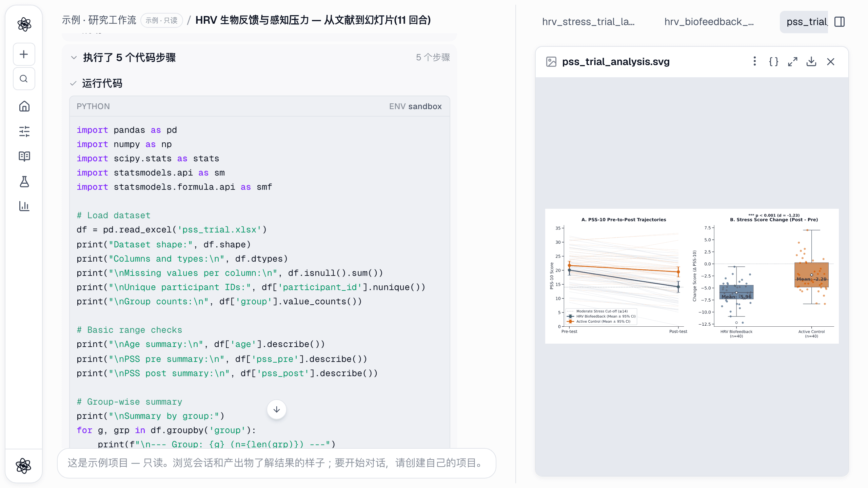Image resolution: width=868 pixels, height=488 pixels.
Task: Click the 示例 · 研究工作流 breadcrumb
Action: point(99,20)
